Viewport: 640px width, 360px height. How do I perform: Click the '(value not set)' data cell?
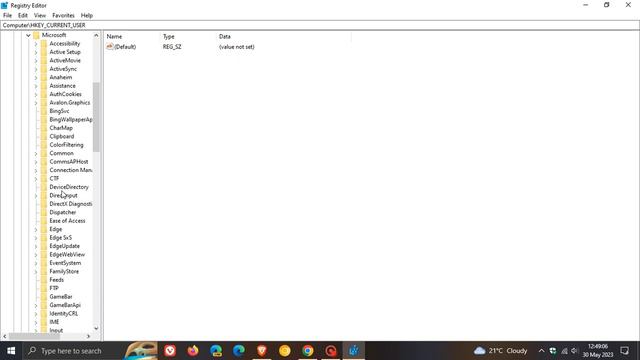pyautogui.click(x=237, y=47)
